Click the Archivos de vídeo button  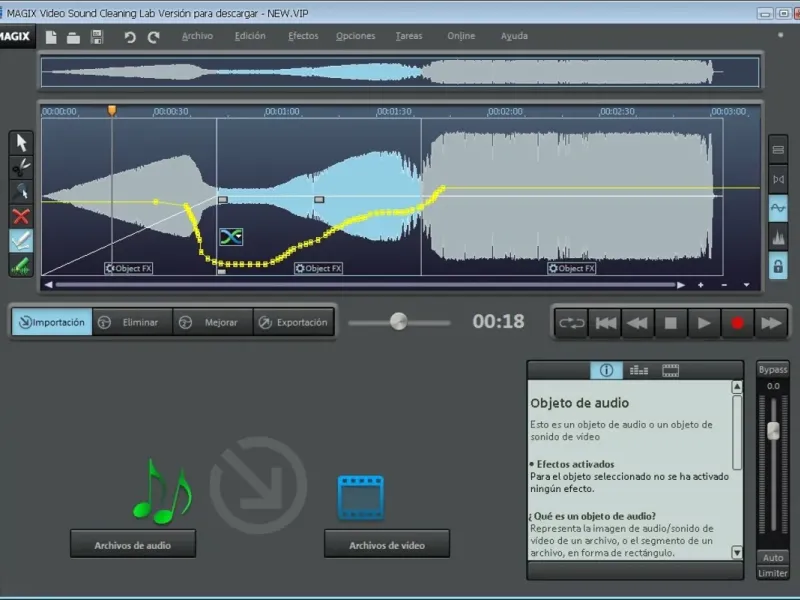point(387,544)
